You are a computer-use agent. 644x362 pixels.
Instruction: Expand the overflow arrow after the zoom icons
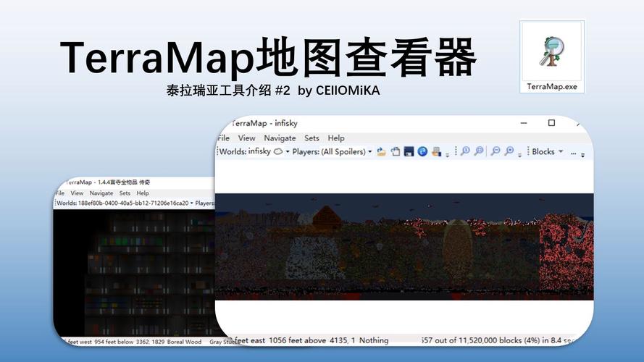[x=519, y=155]
